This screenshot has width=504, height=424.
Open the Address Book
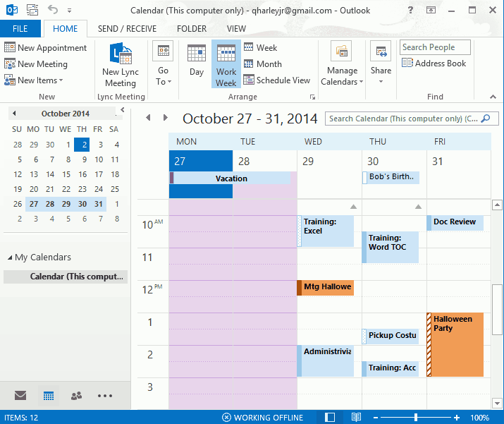click(x=434, y=63)
